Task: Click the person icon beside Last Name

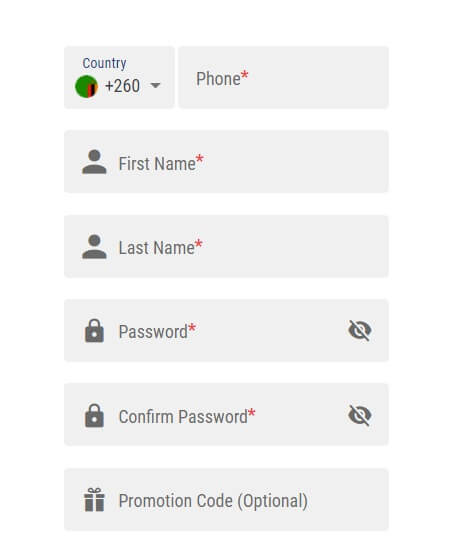Action: tap(94, 247)
